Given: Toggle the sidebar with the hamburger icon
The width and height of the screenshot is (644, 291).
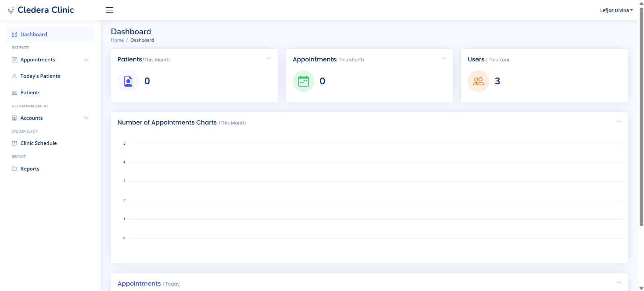Looking at the screenshot, I should [x=109, y=10].
